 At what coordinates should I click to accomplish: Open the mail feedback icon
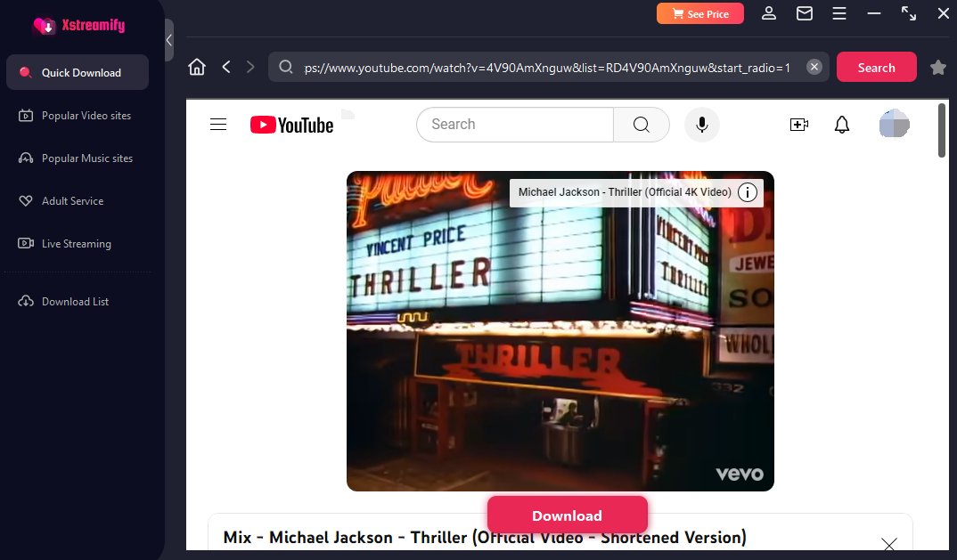(x=805, y=13)
